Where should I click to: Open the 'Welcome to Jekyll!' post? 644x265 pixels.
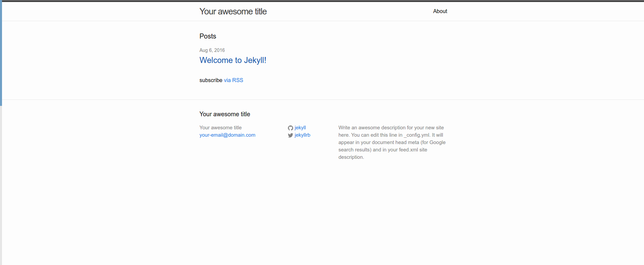(x=233, y=60)
